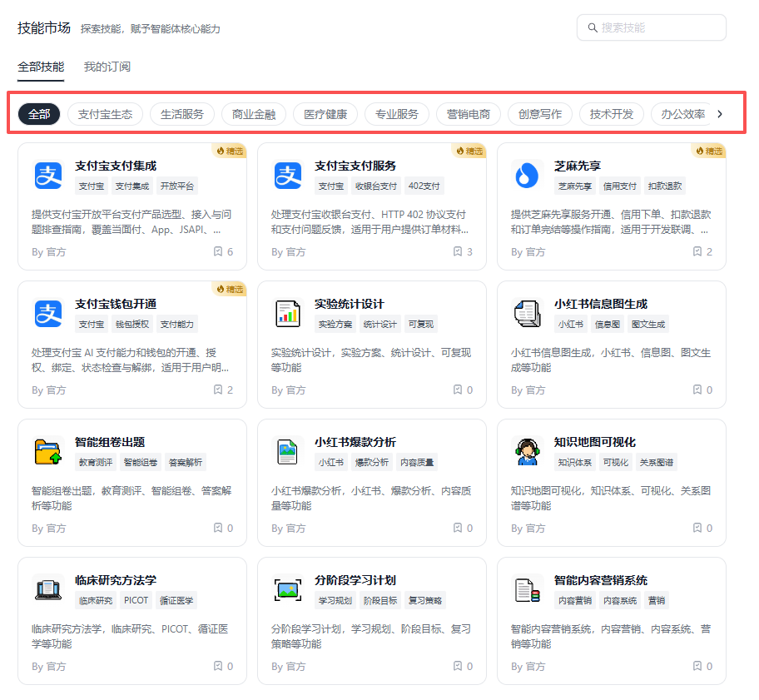Switch to the 全部技能 tab
The height and width of the screenshot is (700, 759).
click(41, 67)
